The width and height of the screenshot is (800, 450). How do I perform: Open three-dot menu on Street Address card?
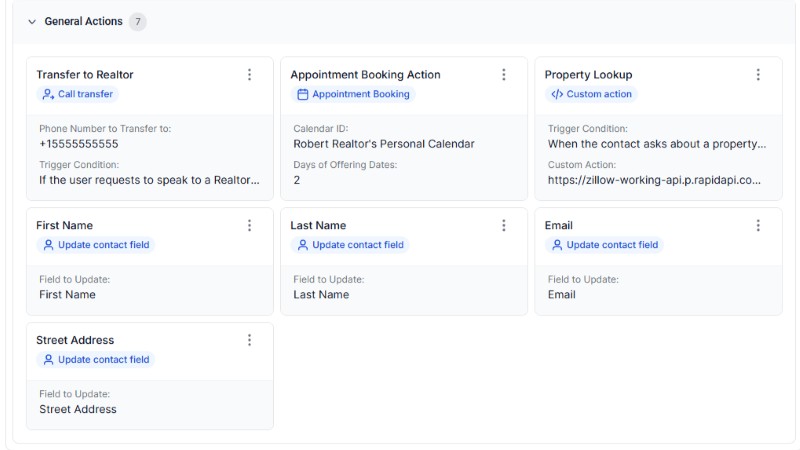(x=249, y=340)
